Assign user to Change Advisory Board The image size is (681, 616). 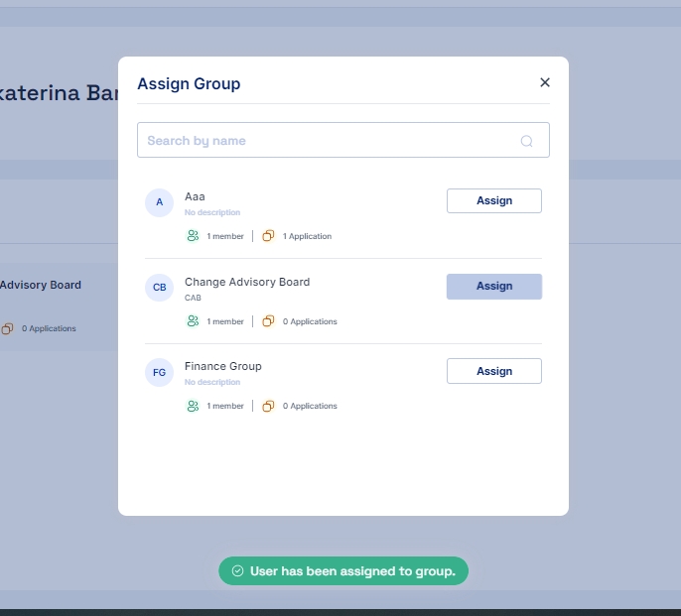pyautogui.click(x=493, y=286)
